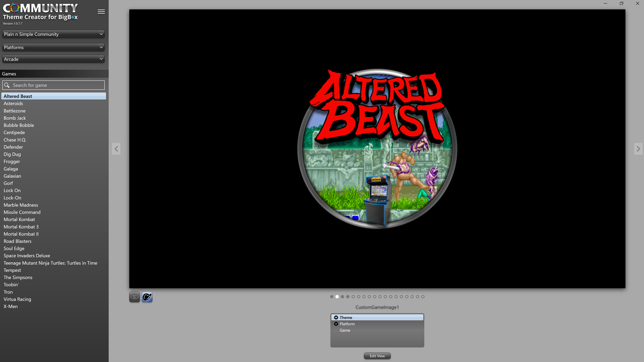Choose Virtua Racing from the list
This screenshot has height=362, width=644.
53,299
